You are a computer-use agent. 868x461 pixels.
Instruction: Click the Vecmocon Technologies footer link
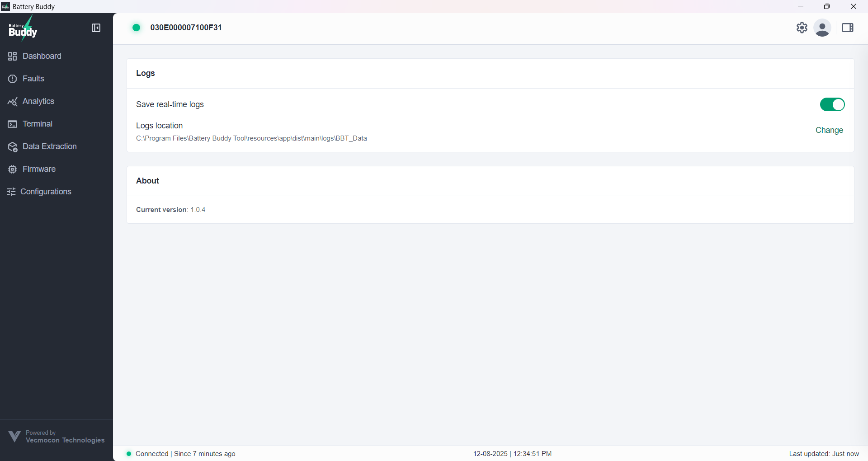tap(65, 440)
